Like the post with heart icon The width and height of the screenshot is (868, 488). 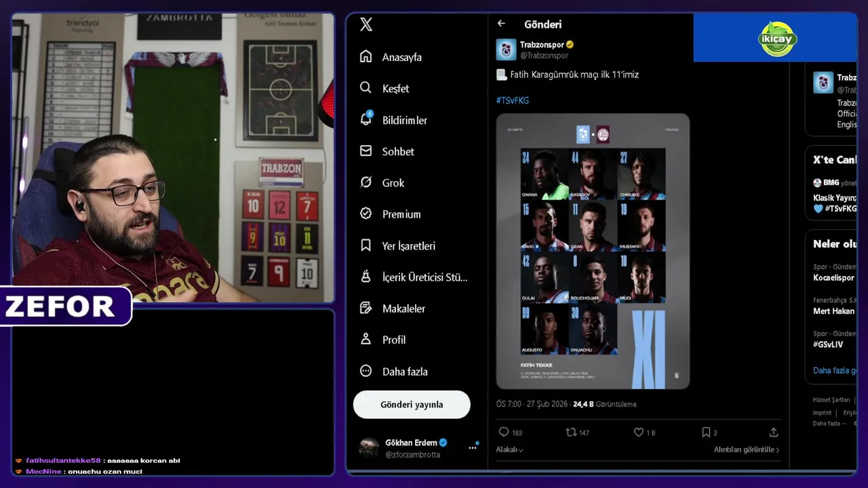tap(638, 432)
